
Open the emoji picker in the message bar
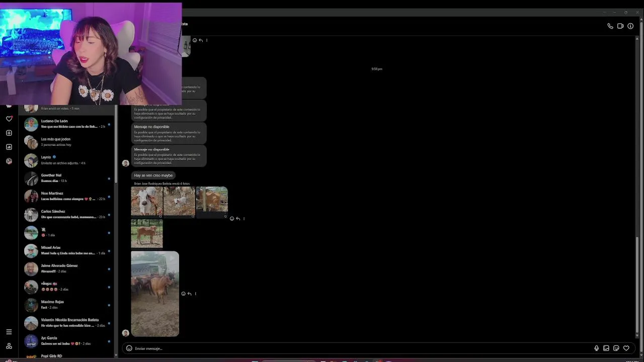129,348
